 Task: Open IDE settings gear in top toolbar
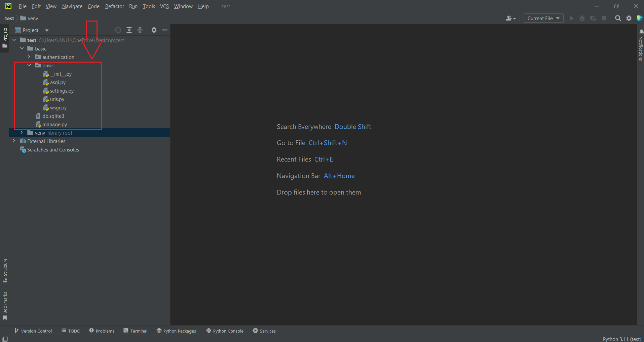pyautogui.click(x=629, y=18)
